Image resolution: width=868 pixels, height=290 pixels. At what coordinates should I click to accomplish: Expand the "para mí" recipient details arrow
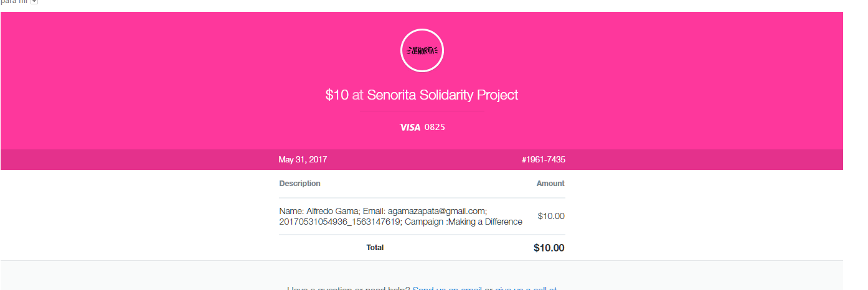[34, 2]
